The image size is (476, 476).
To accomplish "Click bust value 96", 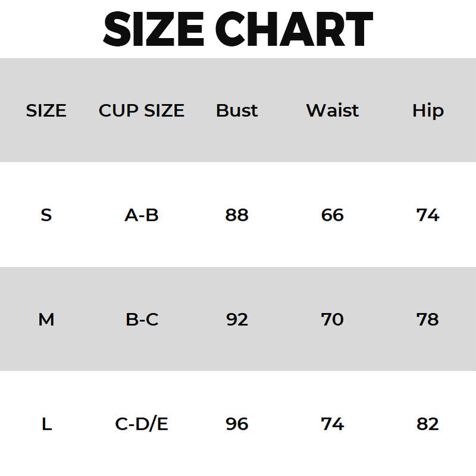I will 237,424.
